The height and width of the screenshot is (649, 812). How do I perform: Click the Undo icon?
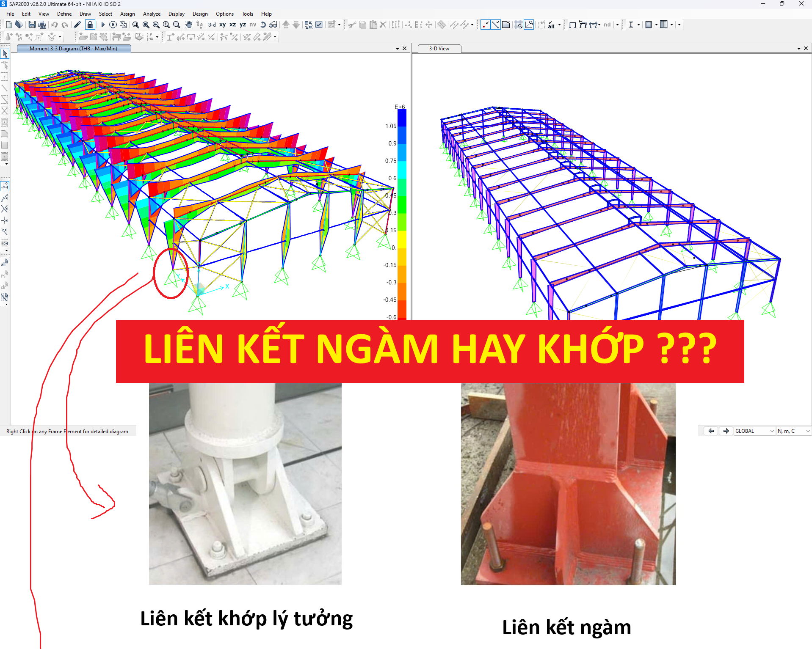pos(54,25)
